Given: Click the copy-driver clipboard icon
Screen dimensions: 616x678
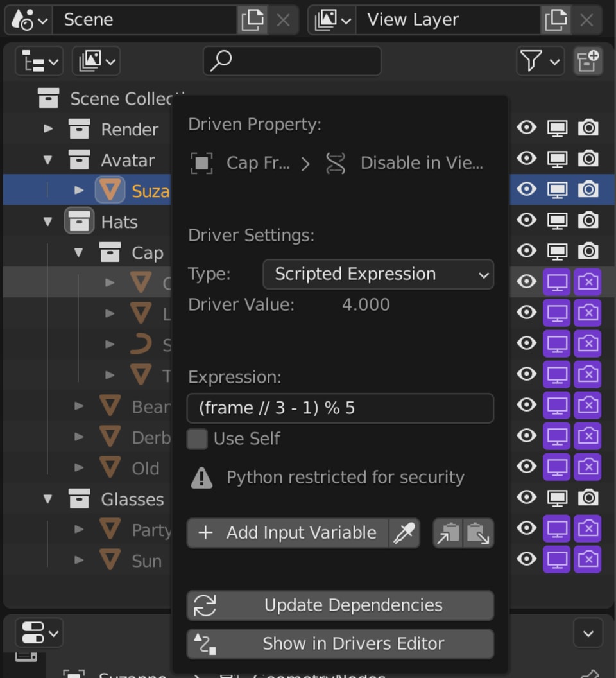Looking at the screenshot, I should click(449, 532).
